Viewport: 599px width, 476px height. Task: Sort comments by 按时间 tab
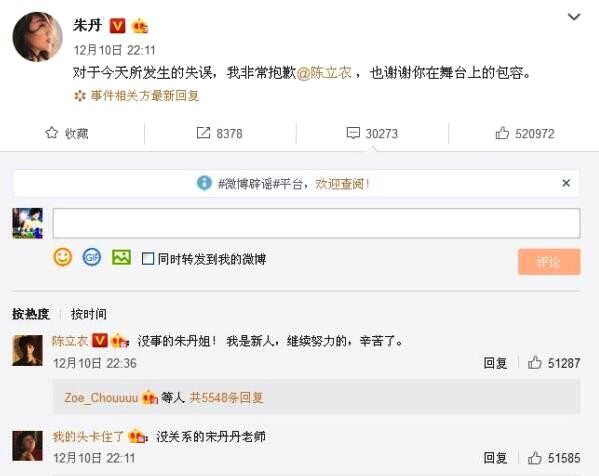click(89, 314)
